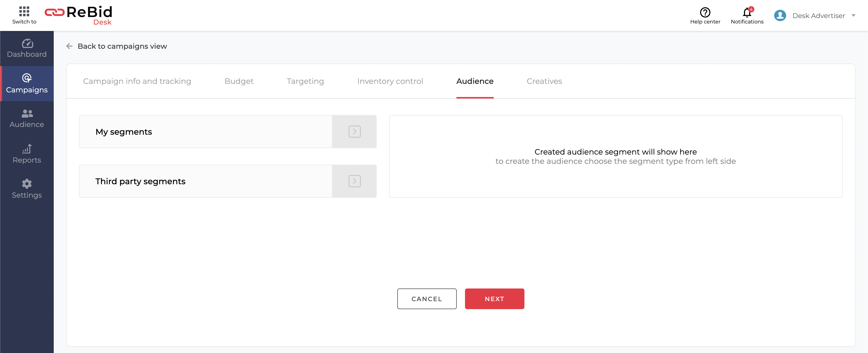Open the Help center question icon

[705, 12]
